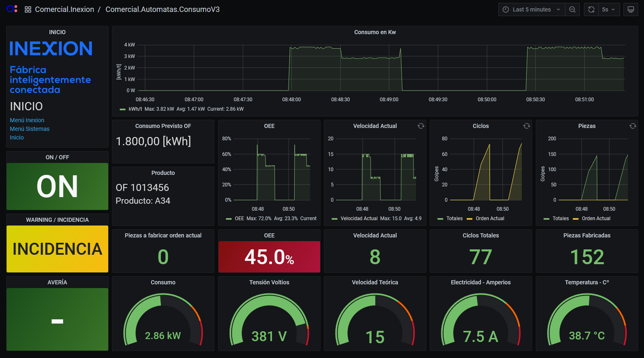Open the ON / OFF panel title
The width and height of the screenshot is (644, 358).
click(x=57, y=157)
